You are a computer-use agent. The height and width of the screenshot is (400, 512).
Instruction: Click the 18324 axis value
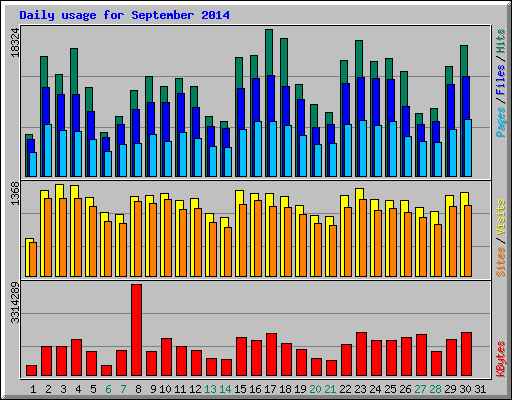(x=15, y=42)
